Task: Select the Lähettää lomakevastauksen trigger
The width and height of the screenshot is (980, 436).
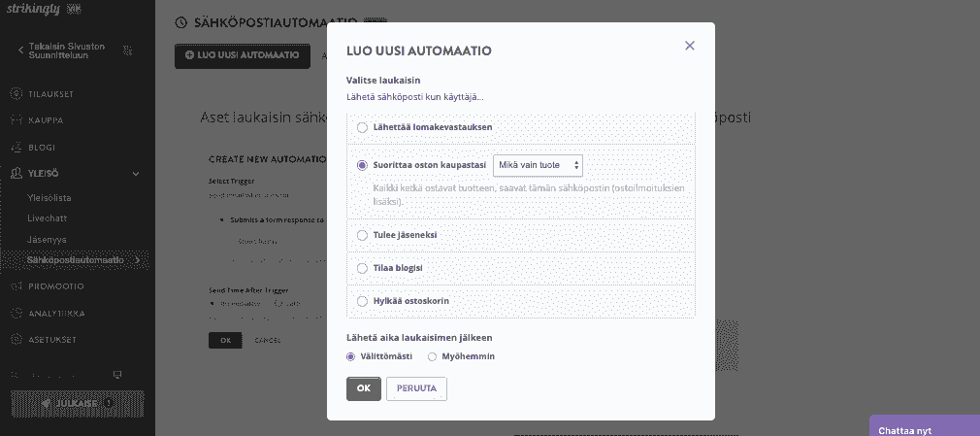Action: 362,127
